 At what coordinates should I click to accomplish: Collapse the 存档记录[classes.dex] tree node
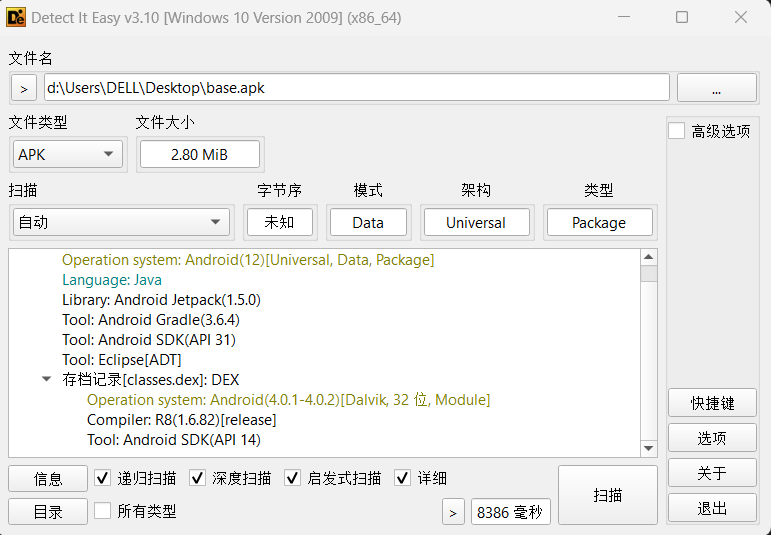pyautogui.click(x=47, y=380)
